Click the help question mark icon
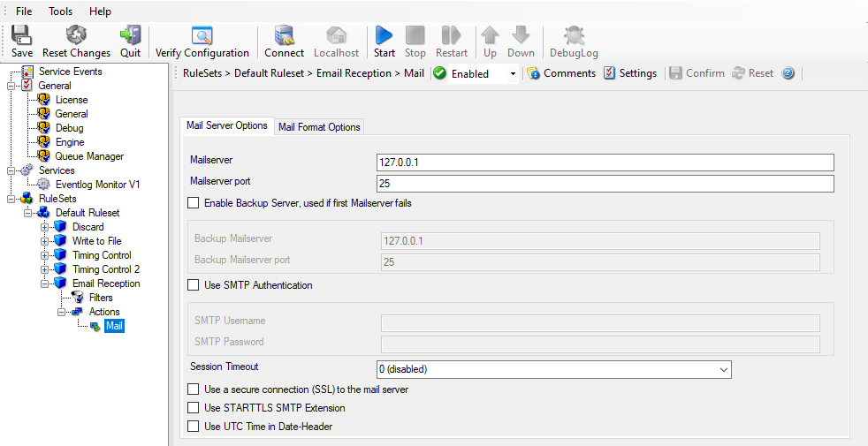The width and height of the screenshot is (868, 446). click(x=788, y=73)
